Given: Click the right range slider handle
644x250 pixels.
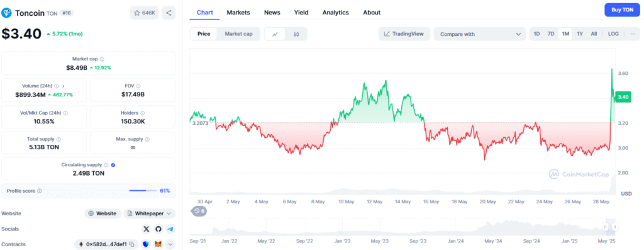Looking at the screenshot, I should (615, 227).
